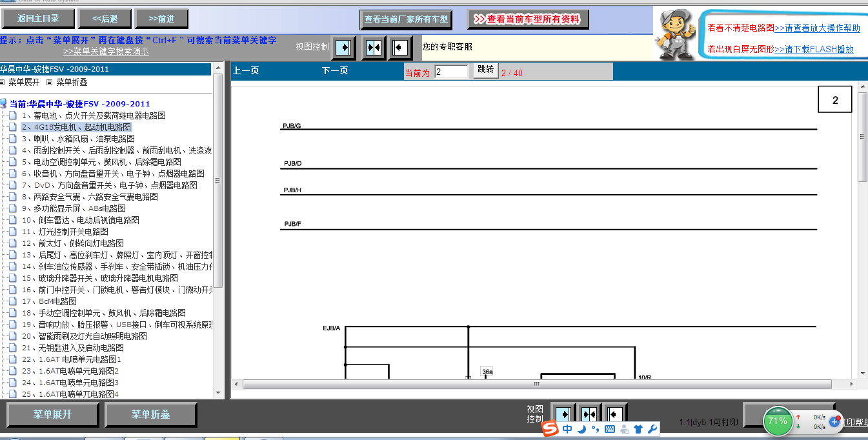
Task: Click the bottom collapse-left view control icon
Action: coord(614,414)
